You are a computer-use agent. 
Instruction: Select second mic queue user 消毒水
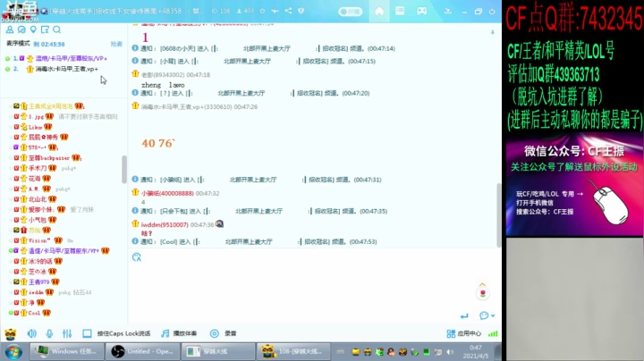65,69
